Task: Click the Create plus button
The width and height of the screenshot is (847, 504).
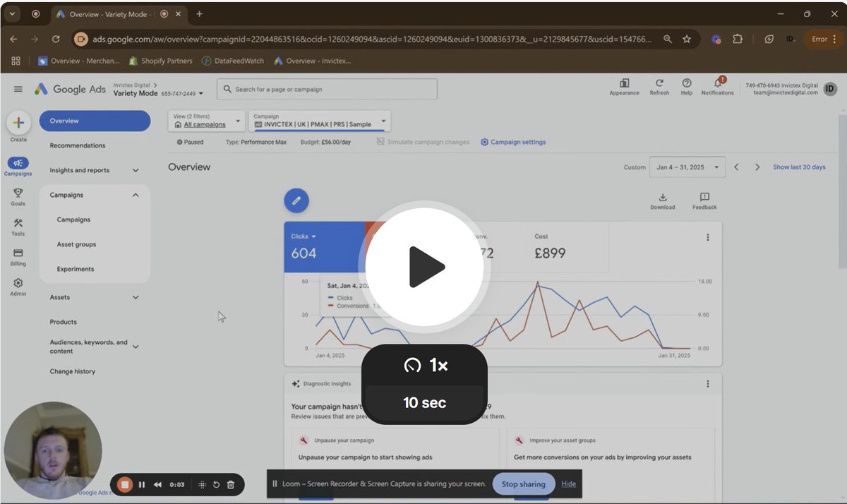Action: (x=18, y=123)
